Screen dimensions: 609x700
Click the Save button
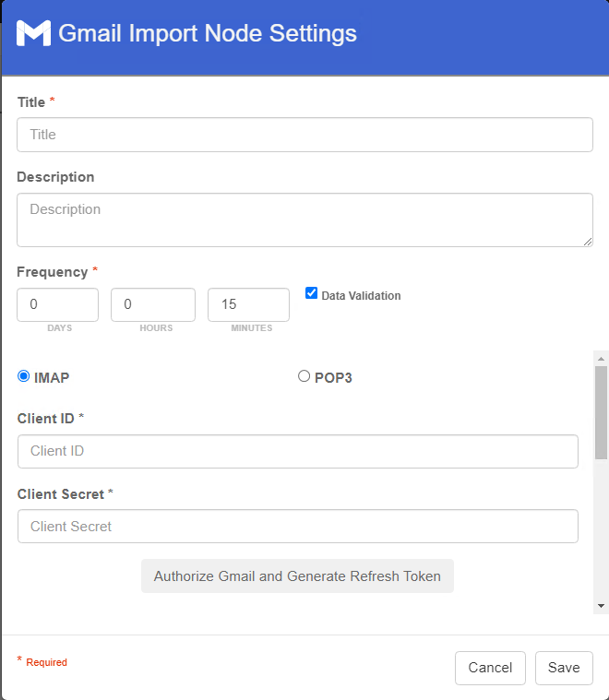tap(564, 668)
